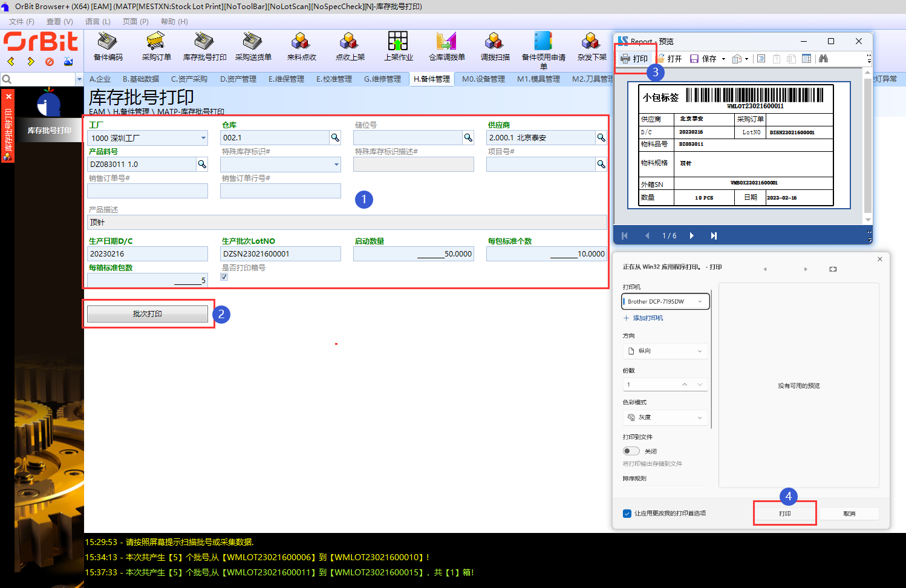Open the 保存 dropdown arrow in Report toolbar
The height and width of the screenshot is (588, 906).
pyautogui.click(x=723, y=59)
